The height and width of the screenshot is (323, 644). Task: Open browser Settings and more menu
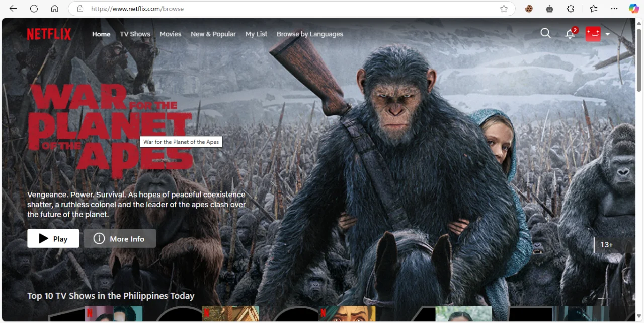point(614,9)
